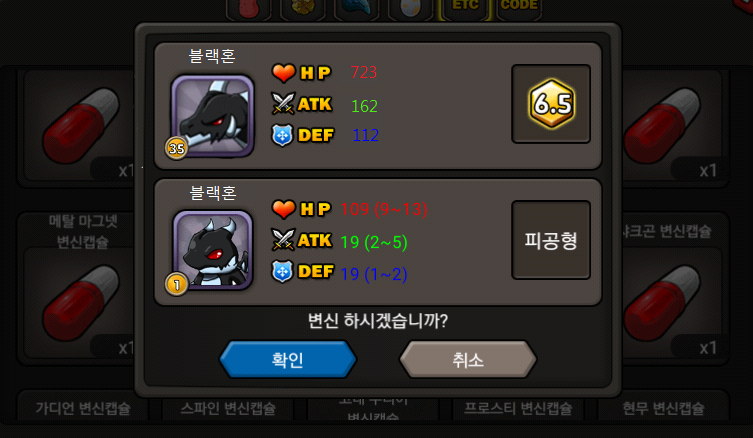Tap level 35 블랙혼 dragon portrait
The width and height of the screenshot is (753, 438).
pyautogui.click(x=213, y=116)
